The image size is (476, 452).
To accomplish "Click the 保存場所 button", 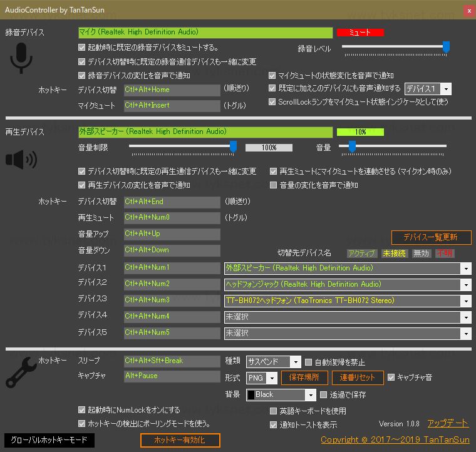I will click(304, 378).
